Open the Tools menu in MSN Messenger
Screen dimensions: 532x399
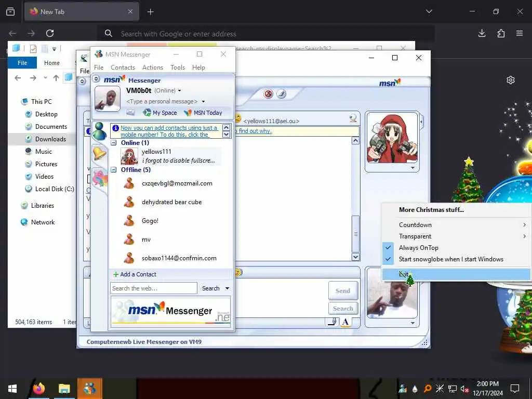(x=178, y=68)
